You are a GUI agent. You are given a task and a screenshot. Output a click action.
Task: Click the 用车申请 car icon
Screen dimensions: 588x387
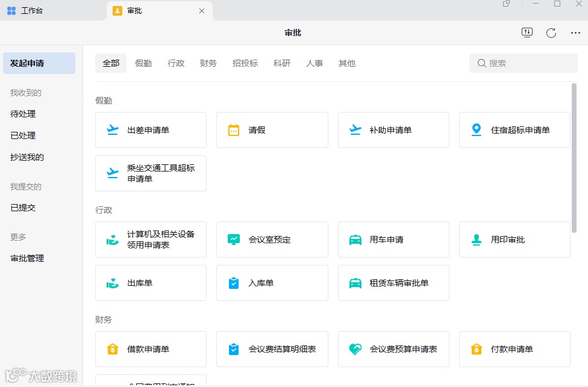[x=355, y=240]
